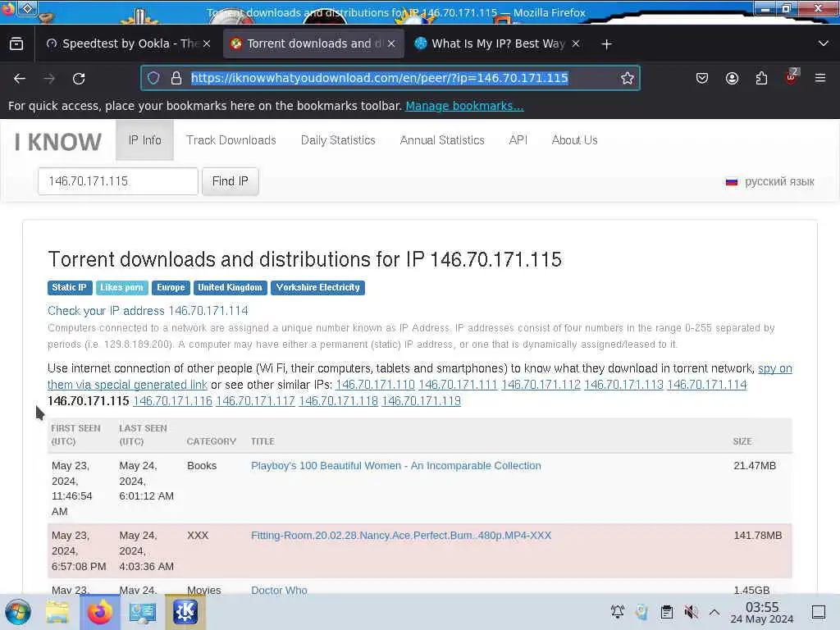Click the Firefox taskbar icon
This screenshot has height=630, width=840.
[x=99, y=612]
